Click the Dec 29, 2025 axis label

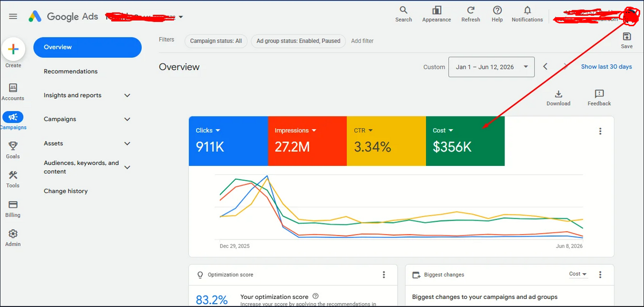tap(235, 246)
